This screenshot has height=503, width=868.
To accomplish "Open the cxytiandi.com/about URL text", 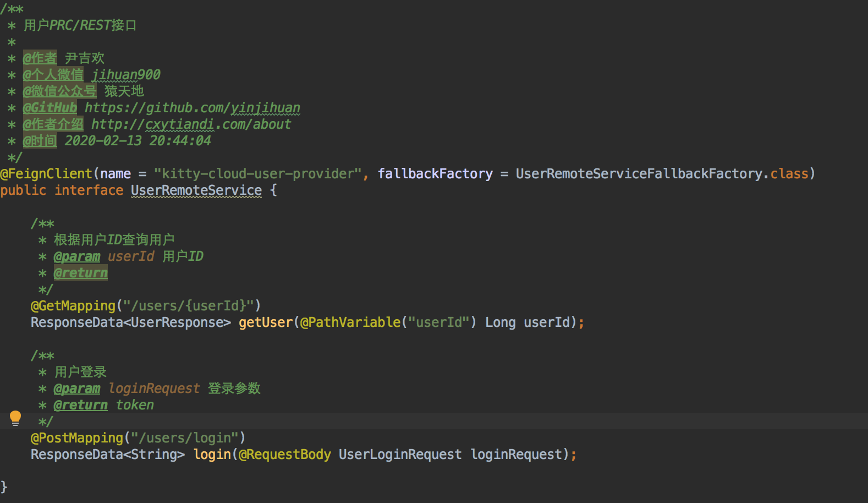I will tap(191, 124).
